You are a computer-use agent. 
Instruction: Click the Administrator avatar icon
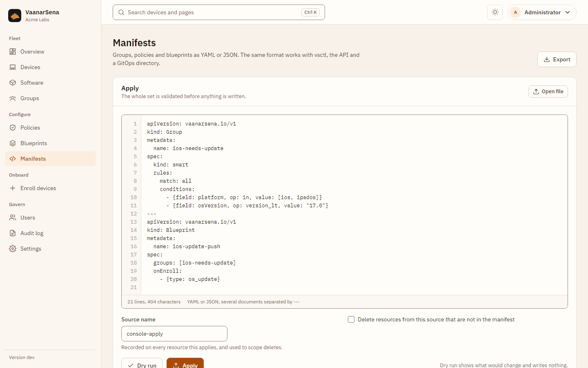515,12
